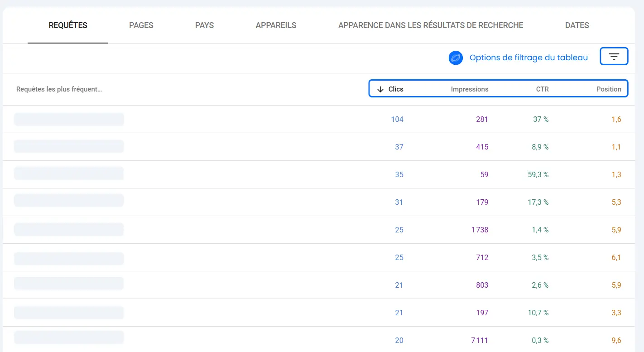Open the PAYS tab
Screen dimensions: 644x352
(x=204, y=25)
